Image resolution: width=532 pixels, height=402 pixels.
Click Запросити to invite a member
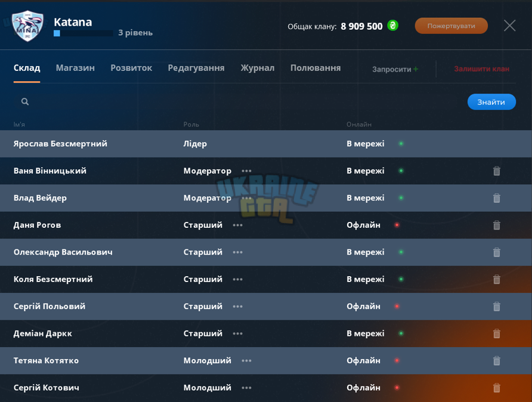tap(395, 69)
